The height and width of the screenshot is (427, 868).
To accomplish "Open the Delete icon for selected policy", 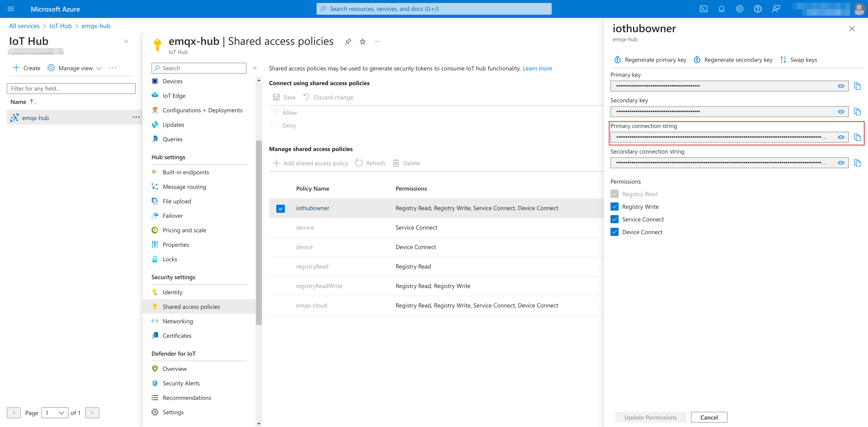I will tap(396, 163).
